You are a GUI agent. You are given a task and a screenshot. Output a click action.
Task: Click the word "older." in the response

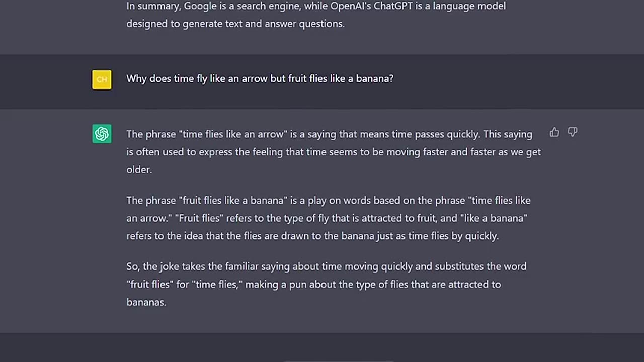click(139, 170)
